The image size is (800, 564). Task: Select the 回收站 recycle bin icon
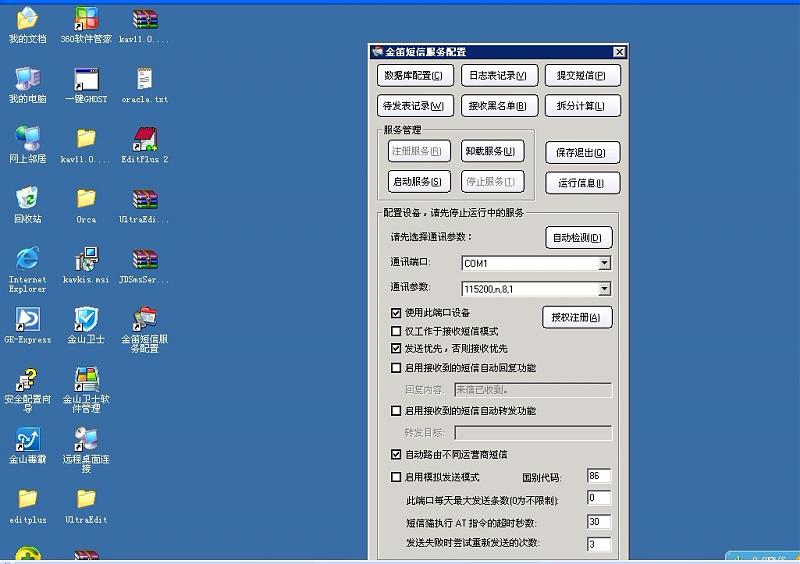(x=28, y=205)
